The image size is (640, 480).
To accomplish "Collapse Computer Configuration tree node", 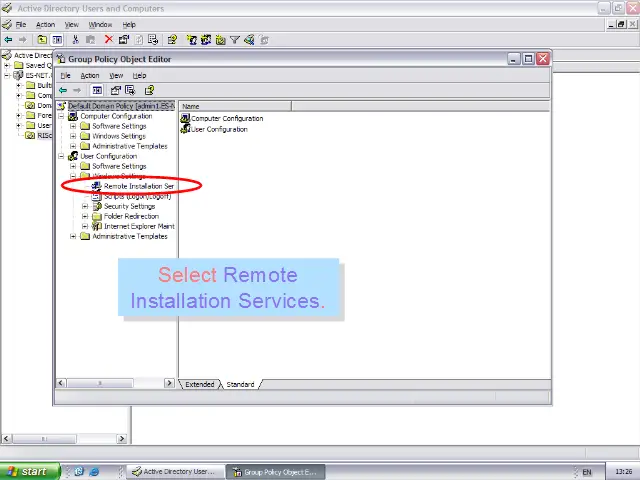I will [61, 116].
